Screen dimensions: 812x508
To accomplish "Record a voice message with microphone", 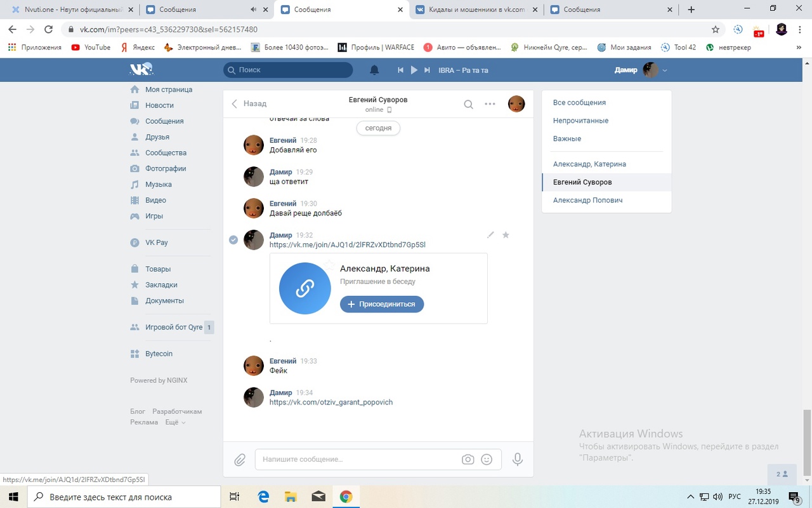I will [x=518, y=459].
